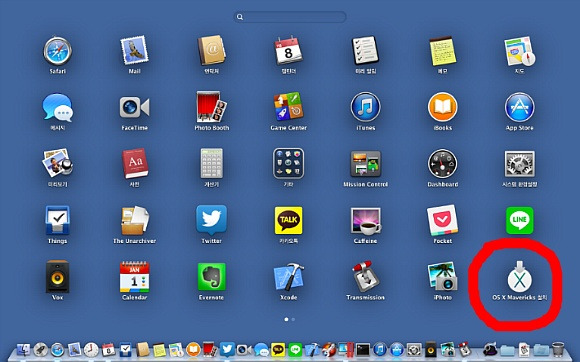Open the 메모 yellow Notes app
Screen dimensions: 580x362
tap(442, 51)
